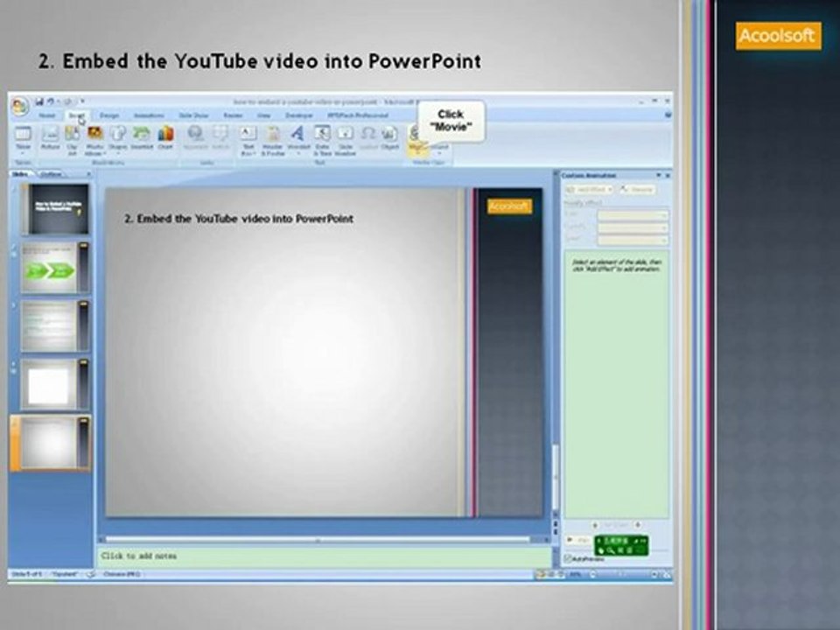Click the Play button in Custom Animation

coord(578,540)
